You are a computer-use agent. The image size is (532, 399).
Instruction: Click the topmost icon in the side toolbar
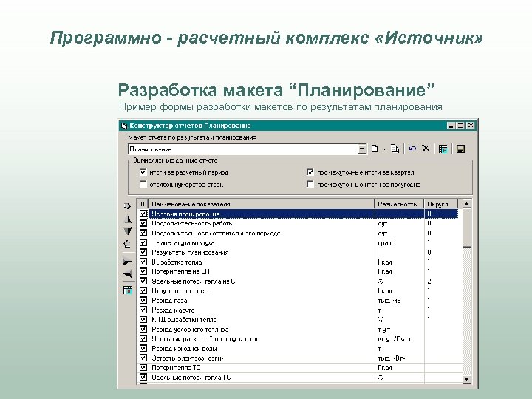click(x=127, y=206)
